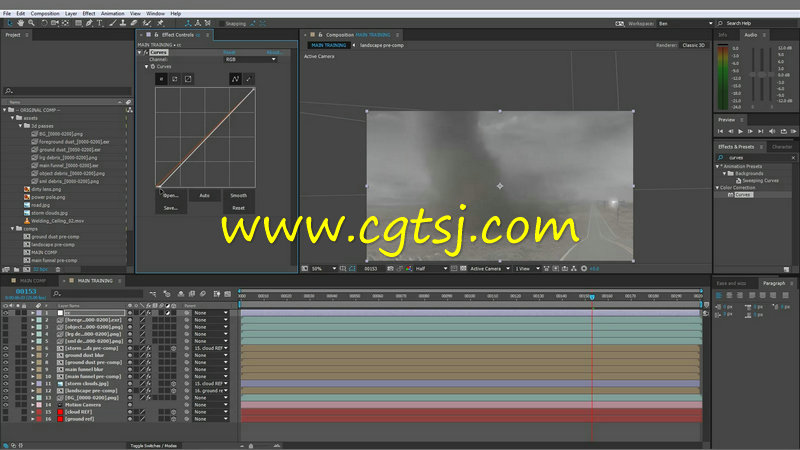
Task: Select the Pen tool
Action: [89, 23]
